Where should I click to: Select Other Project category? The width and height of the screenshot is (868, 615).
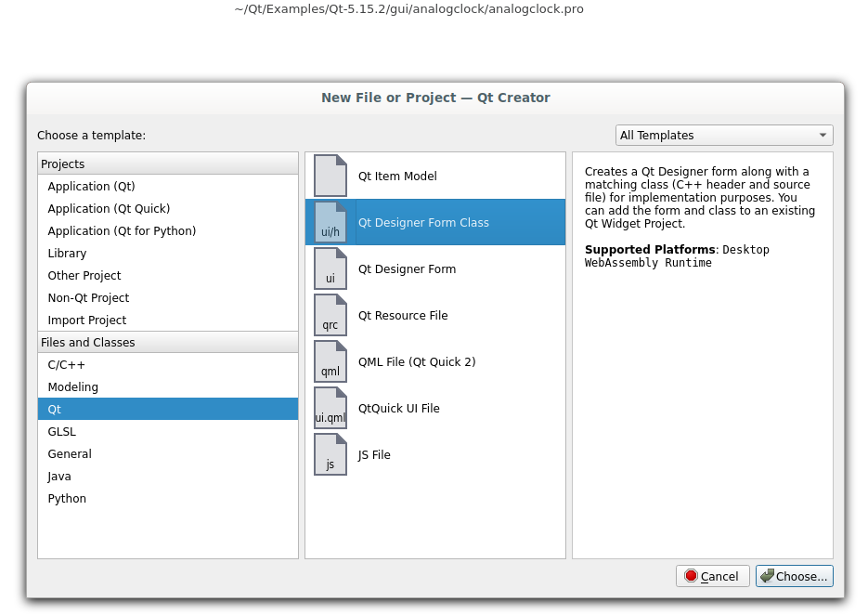(168, 275)
